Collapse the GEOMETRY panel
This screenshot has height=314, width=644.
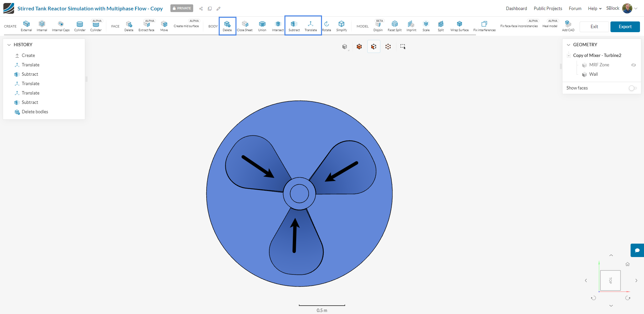tap(569, 45)
